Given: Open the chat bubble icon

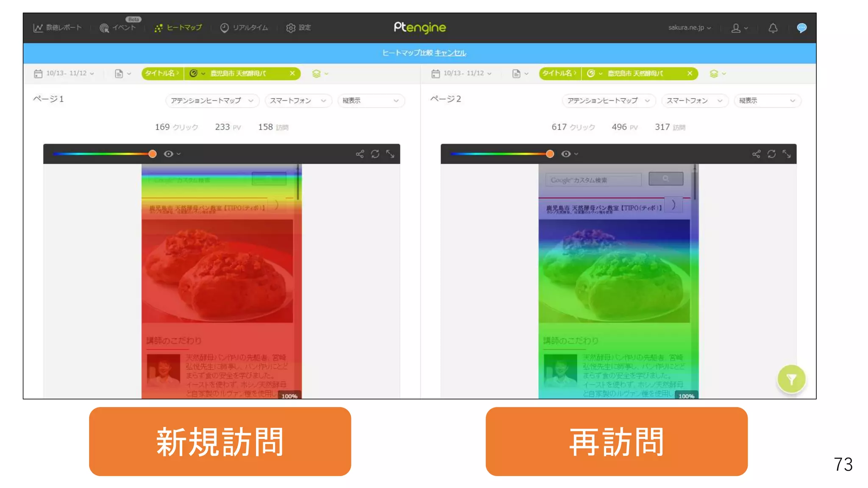Looking at the screenshot, I should [x=801, y=28].
